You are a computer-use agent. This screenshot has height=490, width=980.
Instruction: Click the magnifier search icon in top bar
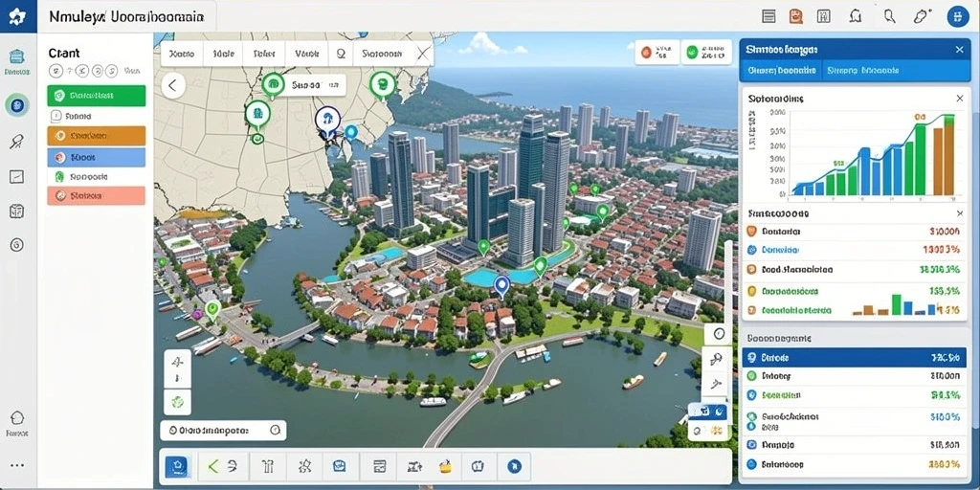tap(889, 16)
